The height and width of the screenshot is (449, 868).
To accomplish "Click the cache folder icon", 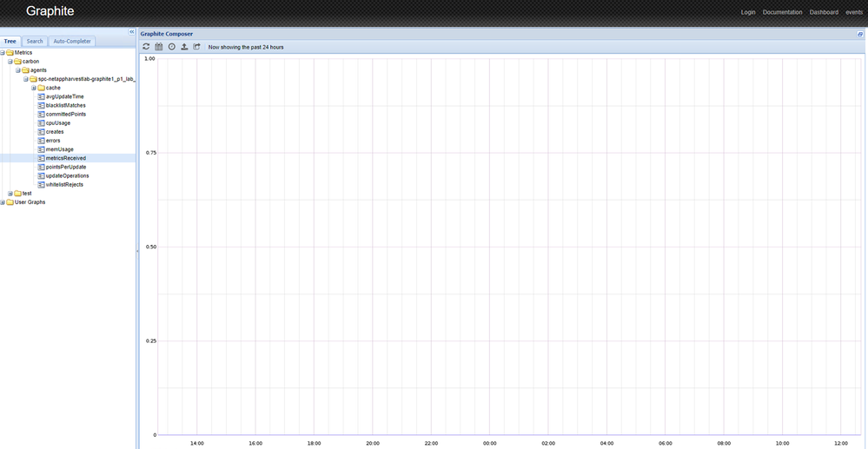I will pos(41,88).
